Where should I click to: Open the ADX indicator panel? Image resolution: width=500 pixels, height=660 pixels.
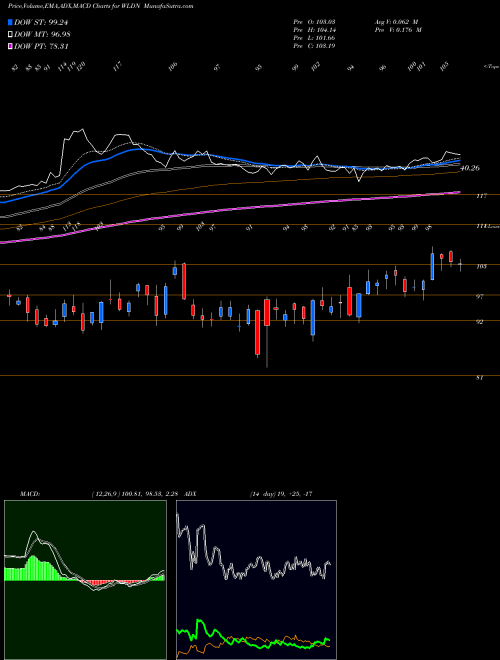tap(256, 580)
